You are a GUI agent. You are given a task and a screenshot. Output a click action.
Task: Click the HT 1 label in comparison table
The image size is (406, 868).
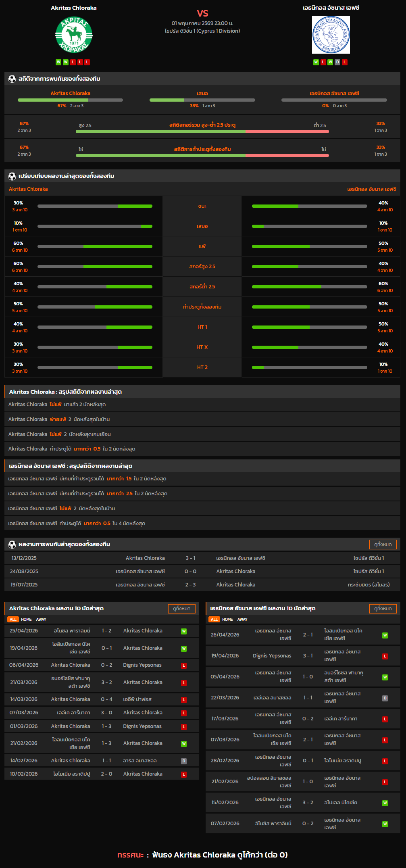pyautogui.click(x=202, y=327)
